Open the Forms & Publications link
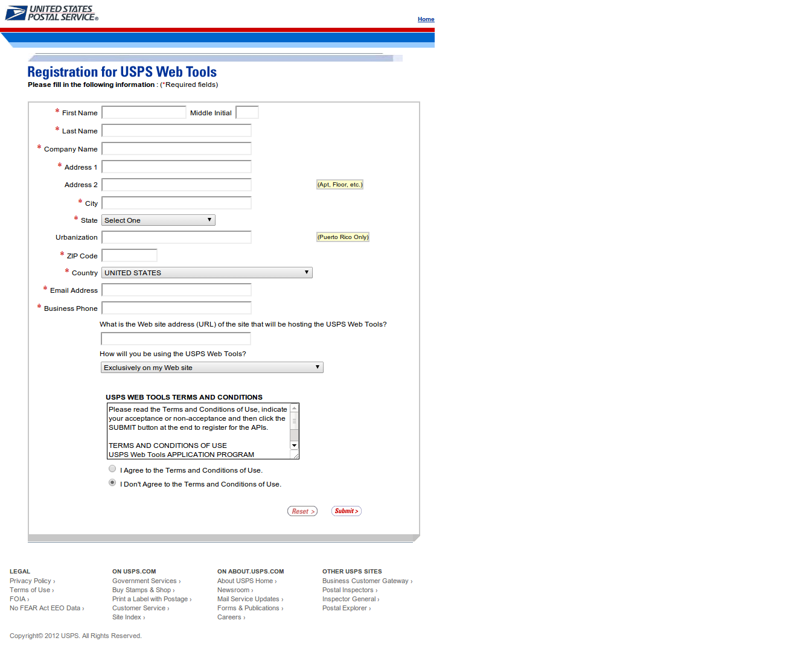The width and height of the screenshot is (812, 658). [250, 608]
